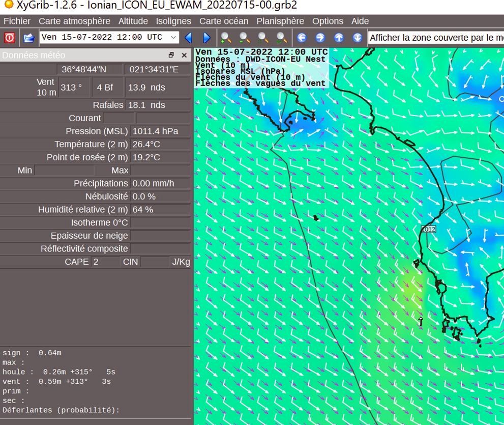Zoom in with the plus magnifier
This screenshot has height=425, width=504.
tap(226, 38)
